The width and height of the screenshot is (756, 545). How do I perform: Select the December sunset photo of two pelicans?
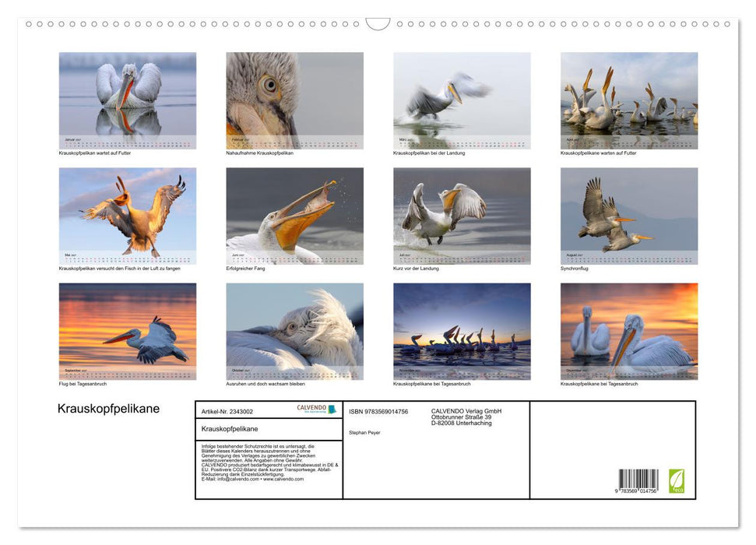pos(629,332)
